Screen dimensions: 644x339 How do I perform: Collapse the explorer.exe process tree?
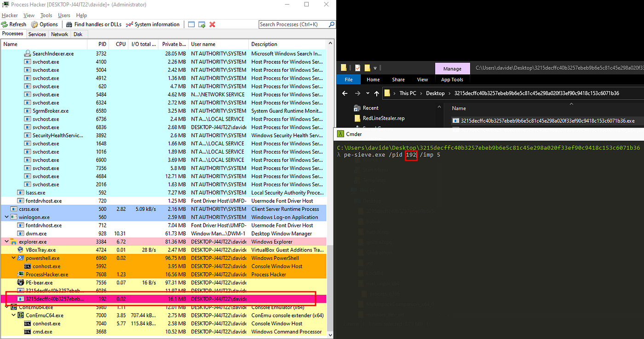pyautogui.click(x=6, y=241)
